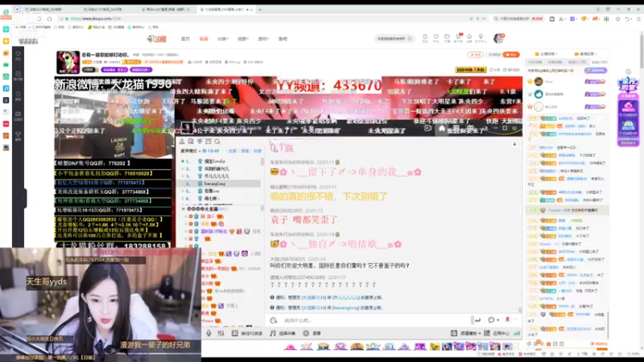Click 选择伴奏 music accompaniment button
The image size is (644, 362).
pyautogui.click(x=283, y=333)
